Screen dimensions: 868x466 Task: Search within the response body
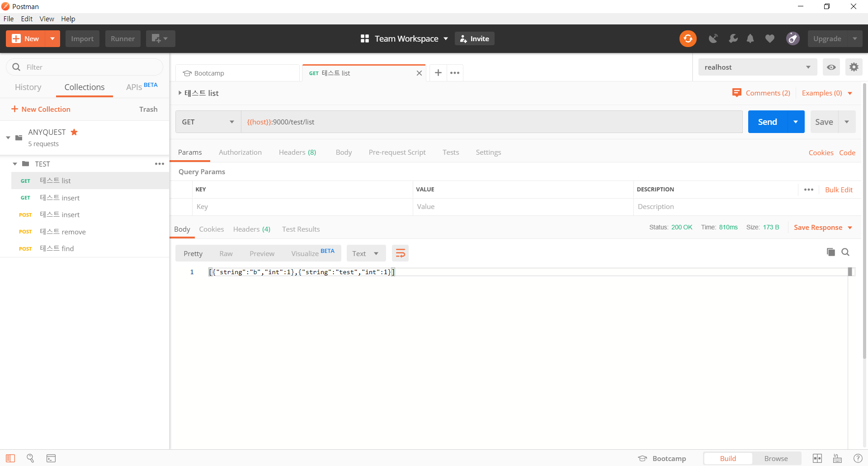click(x=845, y=252)
